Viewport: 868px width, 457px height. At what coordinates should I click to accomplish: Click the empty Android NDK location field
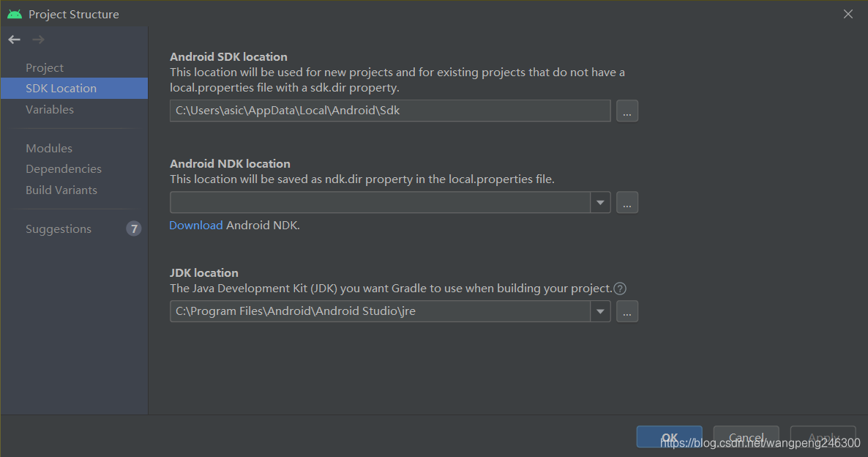(380, 202)
